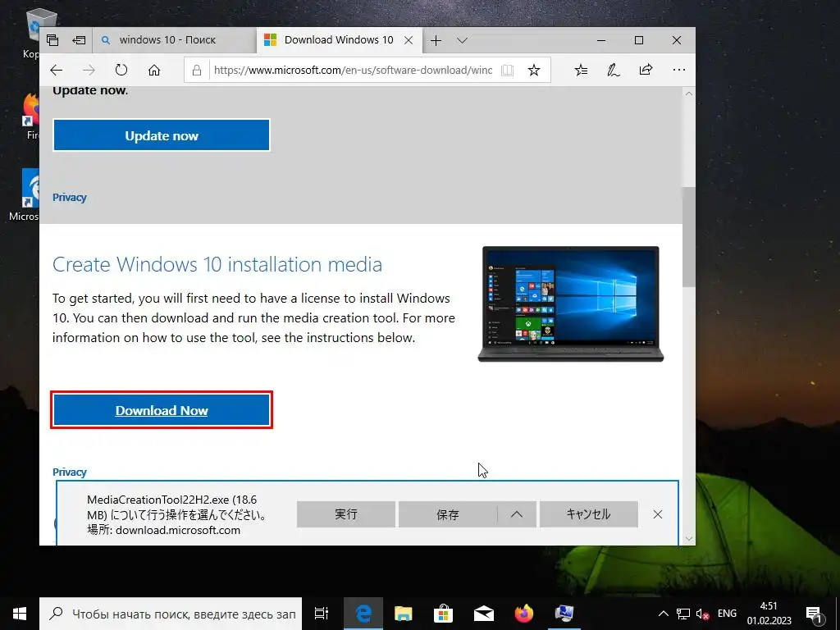840x630 pixels.
Task: Open a new tab with plus icon
Action: coord(436,40)
